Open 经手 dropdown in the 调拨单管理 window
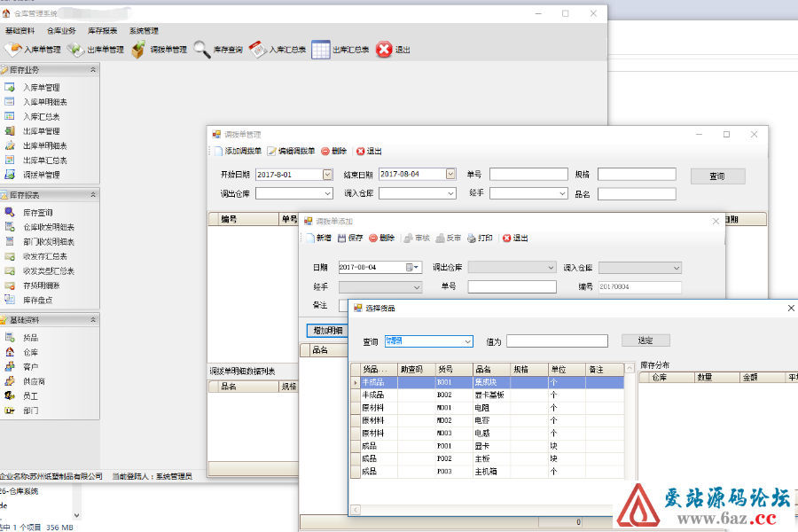798x532 pixels. [x=562, y=193]
